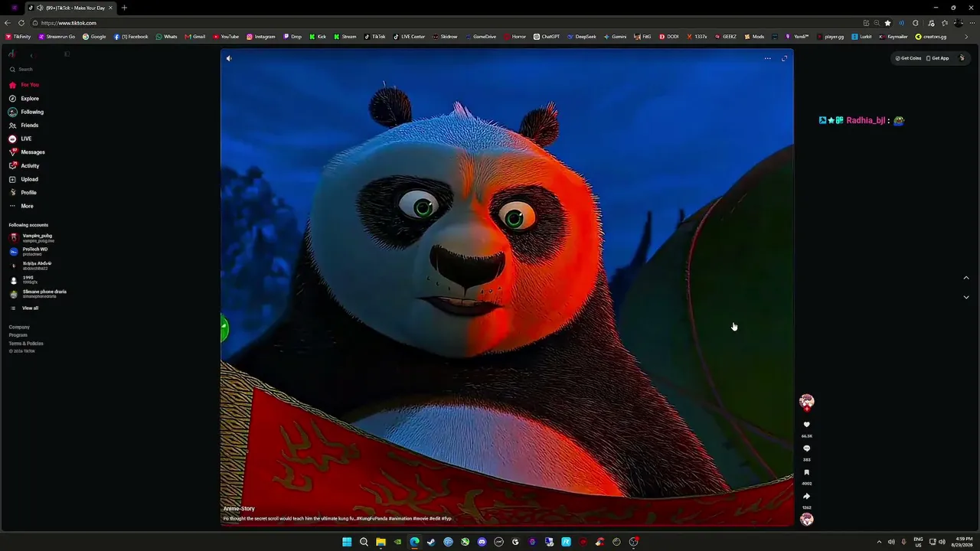Open browser settings and more menu
This screenshot has height=551, width=980.
point(971,23)
